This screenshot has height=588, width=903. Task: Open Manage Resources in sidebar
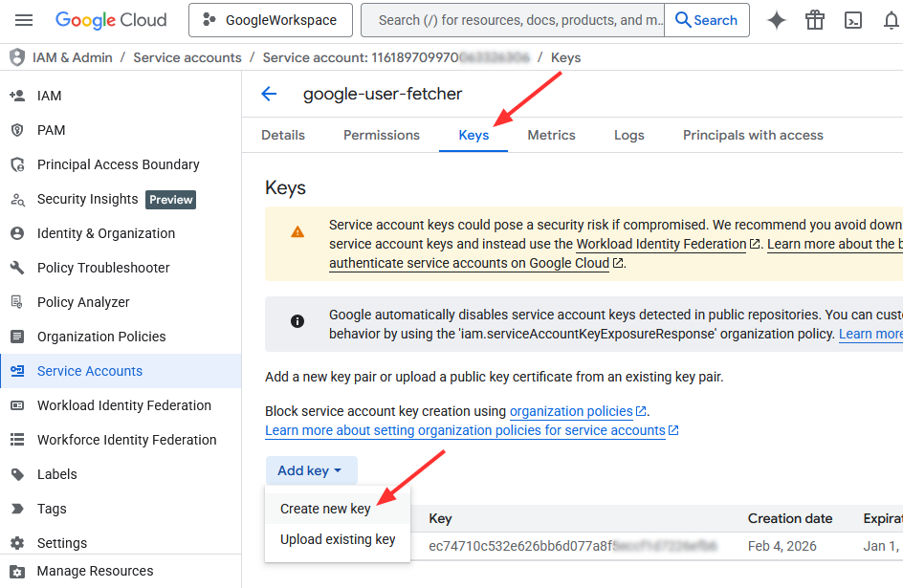(x=95, y=571)
